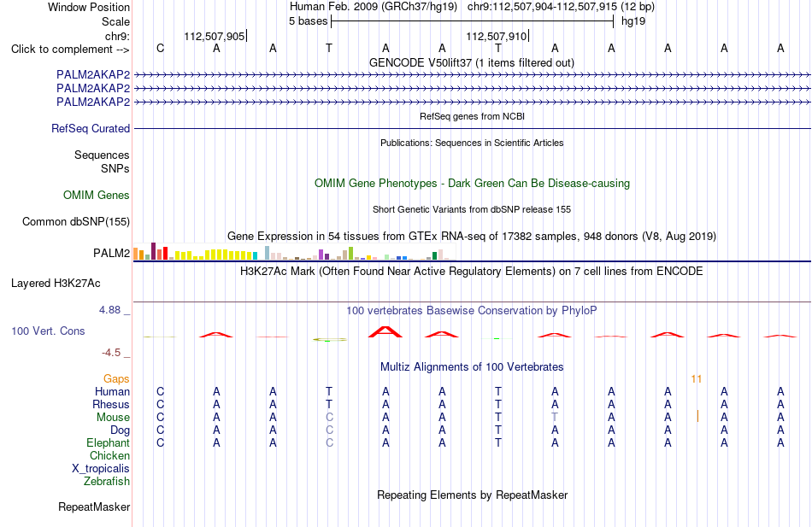Click the OMIM Gene Phenotypes track title

(x=472, y=184)
